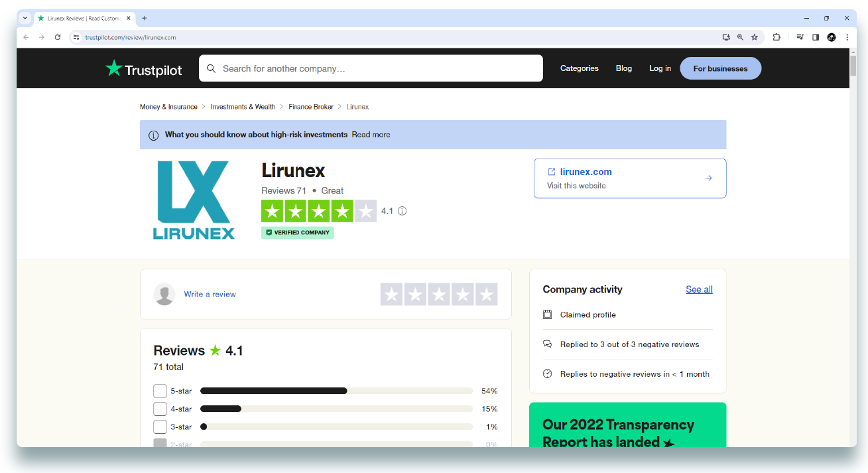The image size is (868, 473).
Task: Click the browser address bar URL
Action: pyautogui.click(x=130, y=37)
